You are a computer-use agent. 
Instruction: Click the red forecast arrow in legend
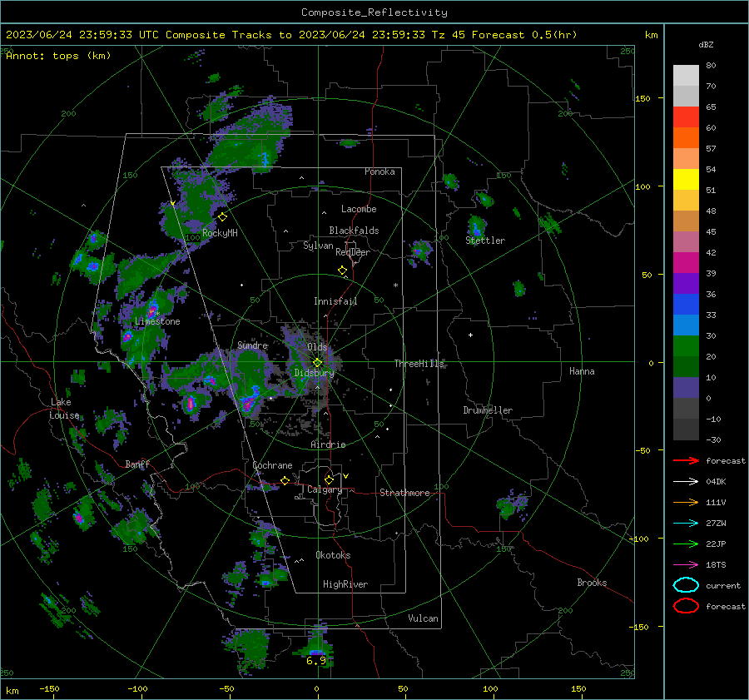click(686, 460)
